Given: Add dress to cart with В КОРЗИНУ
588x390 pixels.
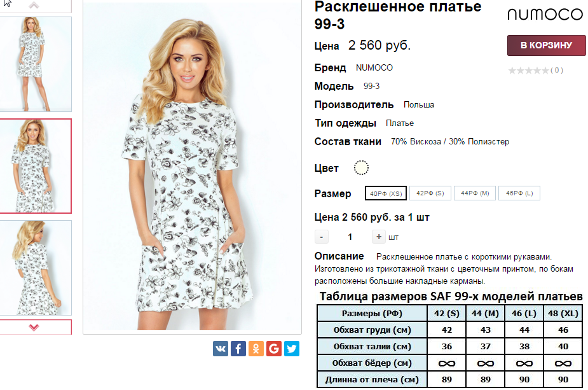Looking at the screenshot, I should coord(547,45).
